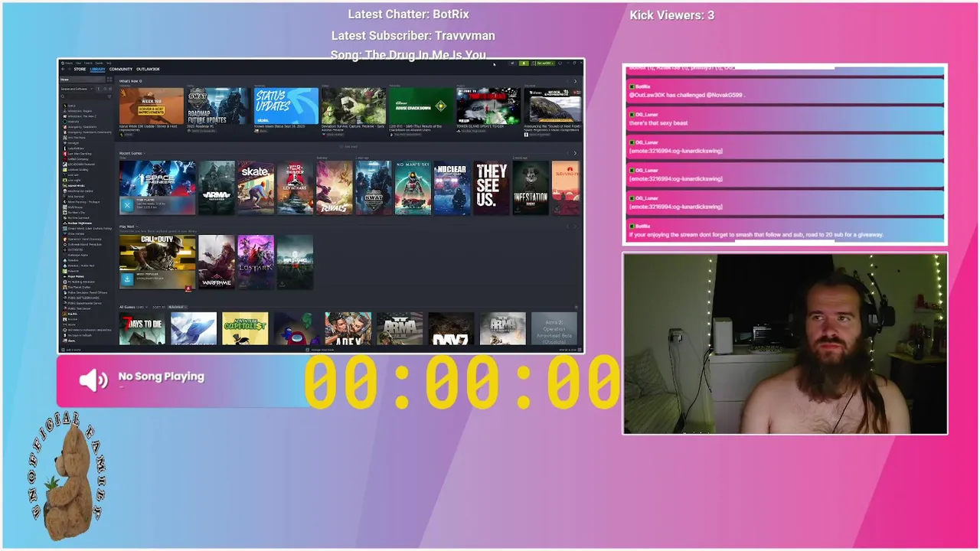Screen dimensions: 980x551
Task: Open Apex Legends in All Games
Action: pos(348,329)
